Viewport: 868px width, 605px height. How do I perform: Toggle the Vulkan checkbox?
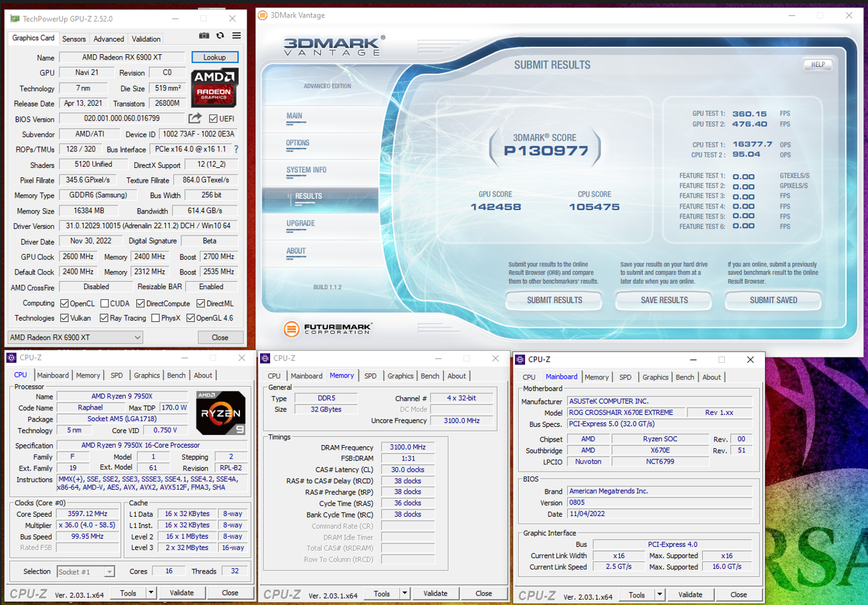tap(65, 318)
